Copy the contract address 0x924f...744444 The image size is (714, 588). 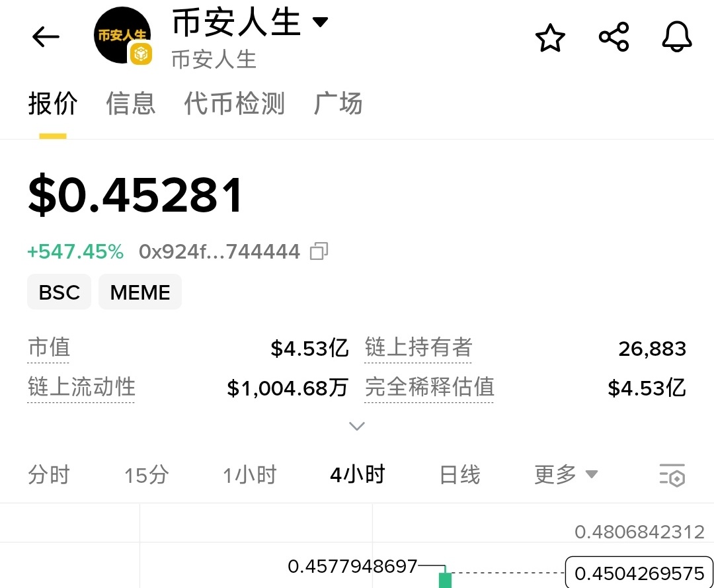pos(319,251)
